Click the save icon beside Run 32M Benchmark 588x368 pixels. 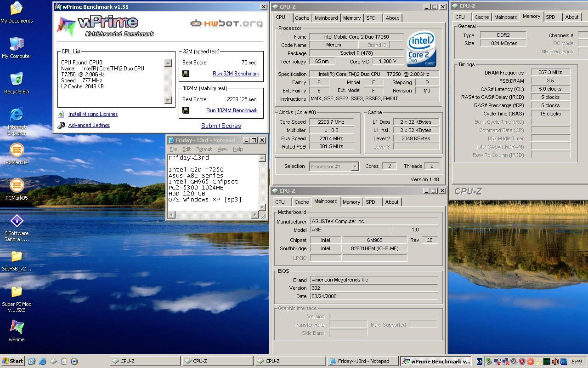[186, 74]
